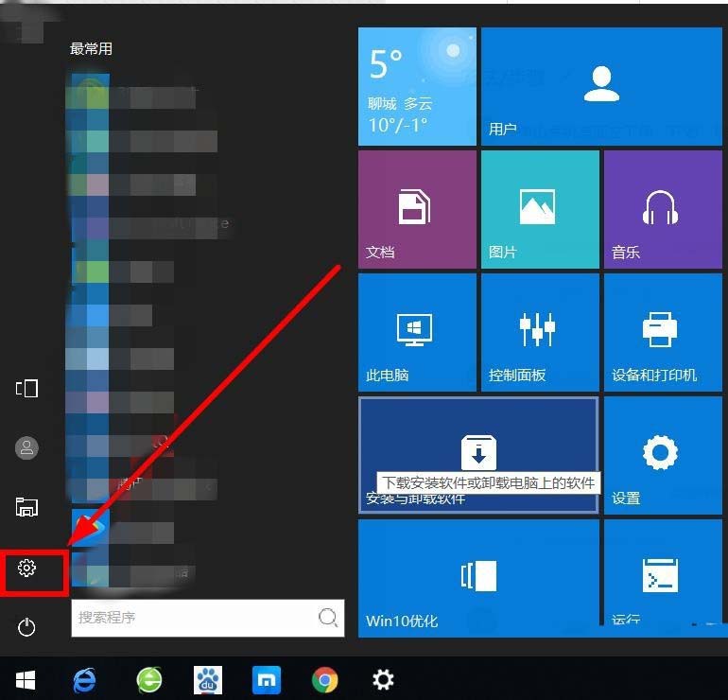
Task: Open Internet Explorer from taskbar
Action: click(x=84, y=680)
